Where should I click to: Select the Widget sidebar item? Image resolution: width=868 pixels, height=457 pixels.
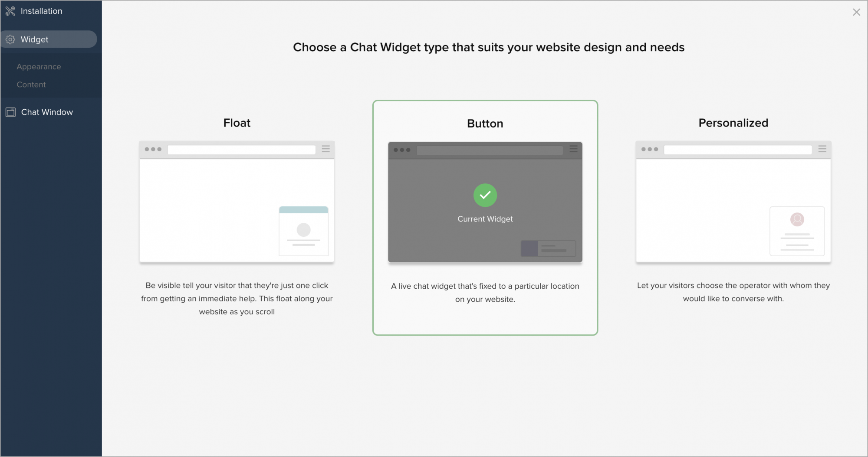pyautogui.click(x=49, y=39)
